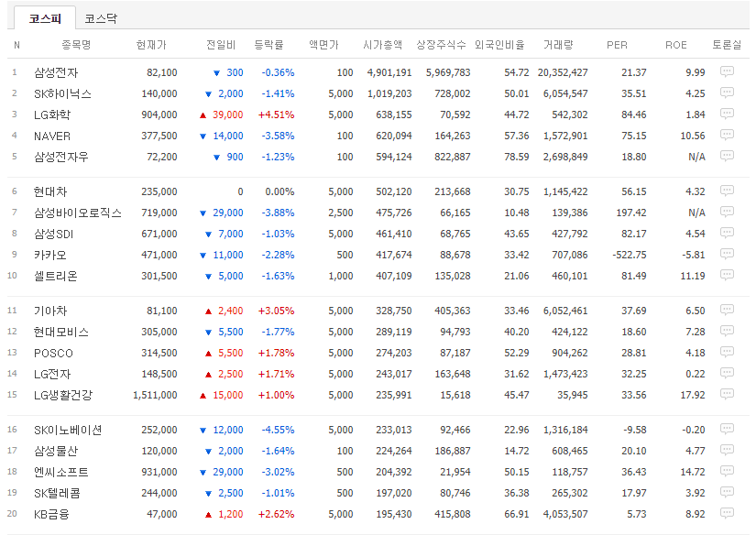Open discussion room icon for SK하이닉스
The width and height of the screenshot is (756, 535).
point(727,93)
